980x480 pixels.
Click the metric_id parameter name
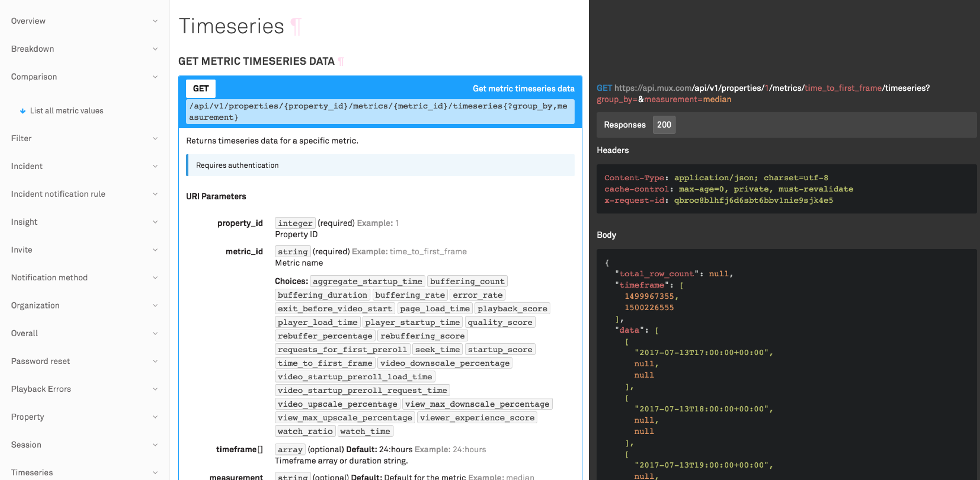(244, 251)
